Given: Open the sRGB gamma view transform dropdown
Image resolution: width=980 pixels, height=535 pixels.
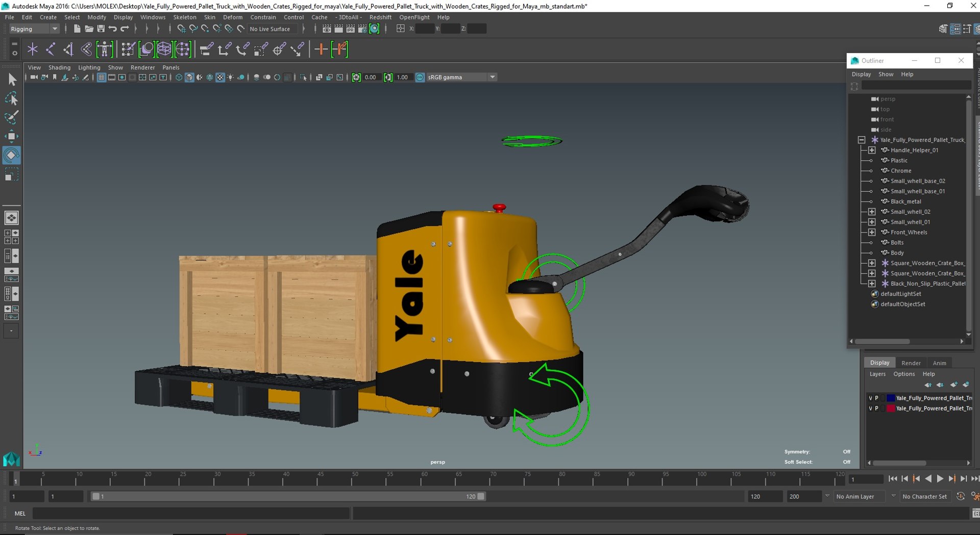Looking at the screenshot, I should 461,78.
